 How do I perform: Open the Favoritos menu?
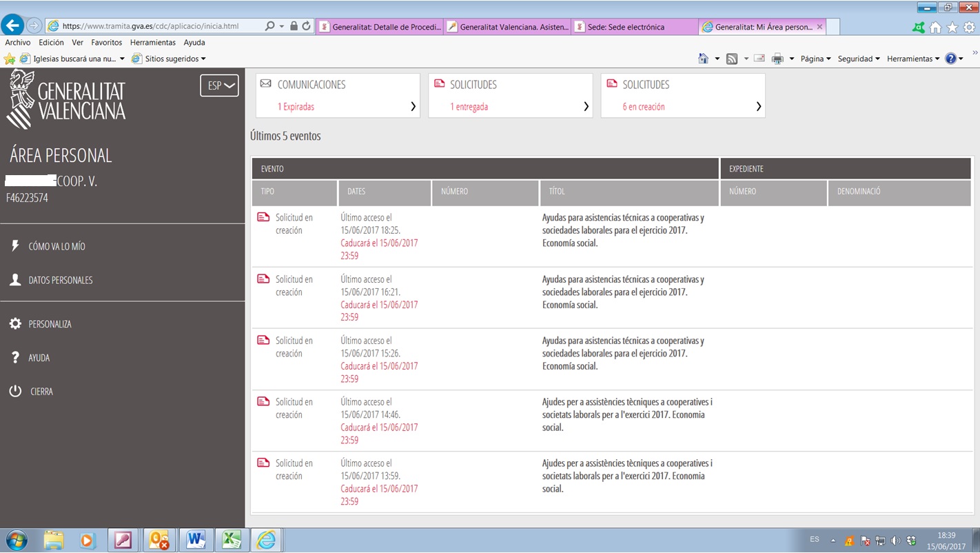107,42
